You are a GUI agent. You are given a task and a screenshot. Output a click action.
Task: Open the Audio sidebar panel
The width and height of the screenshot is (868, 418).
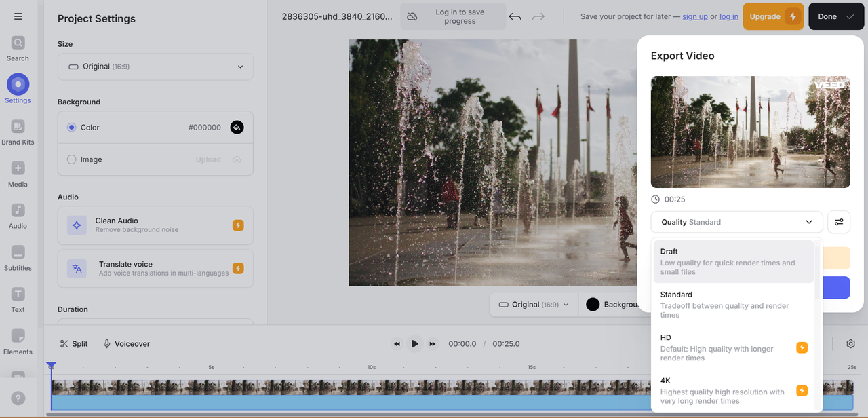(x=18, y=216)
